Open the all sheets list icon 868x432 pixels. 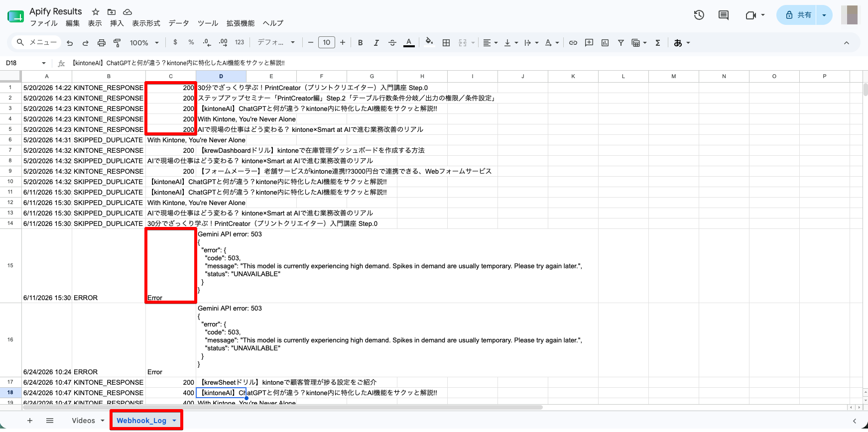pyautogui.click(x=50, y=421)
